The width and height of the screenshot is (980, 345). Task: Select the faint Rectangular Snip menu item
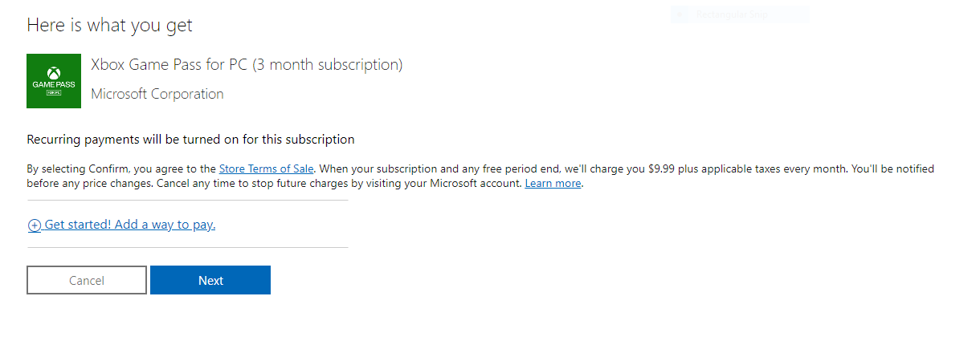[739, 14]
